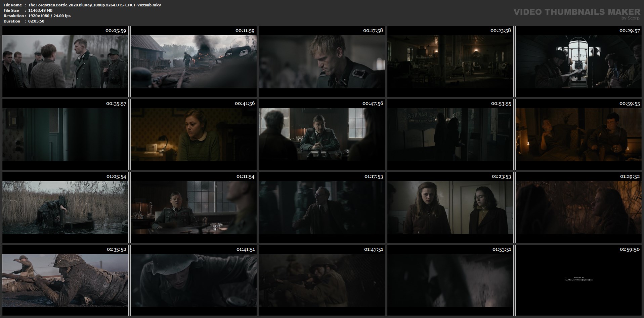Select the dark hall frame at 00:23:58
644x318 pixels.
point(450,62)
